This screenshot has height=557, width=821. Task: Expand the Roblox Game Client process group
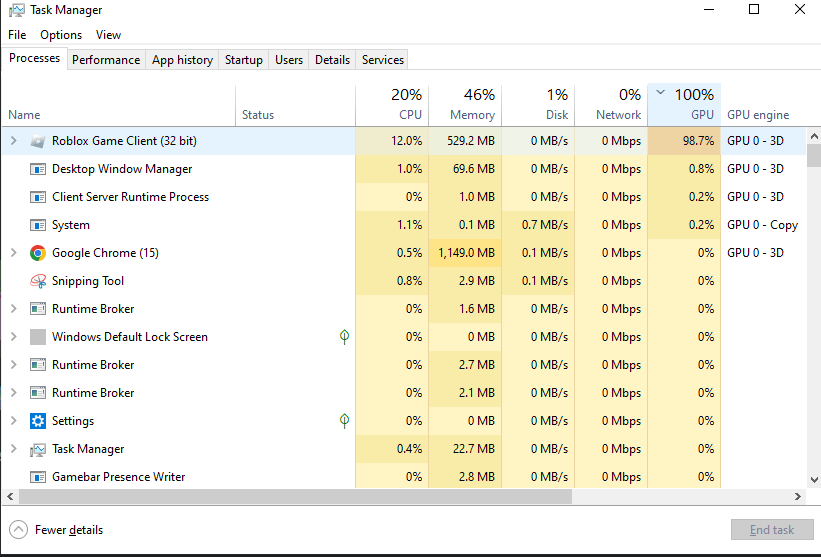(x=14, y=141)
